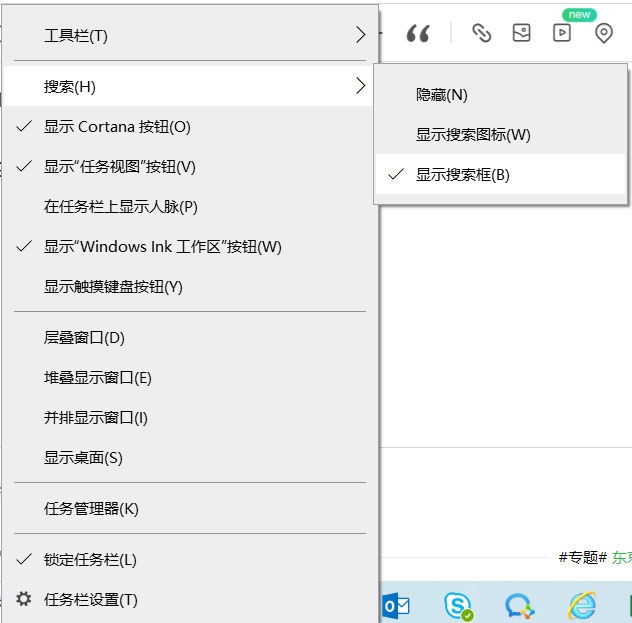Click the green new badge
The width and height of the screenshot is (632, 623).
click(x=579, y=15)
